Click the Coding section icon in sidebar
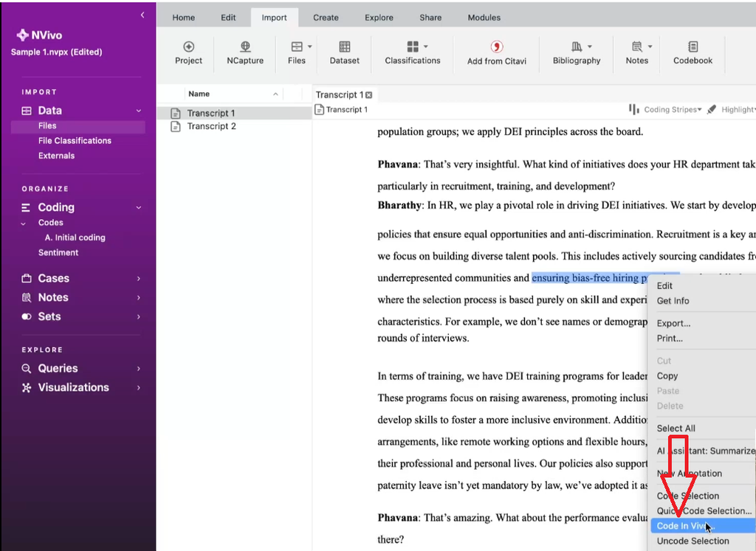Image resolution: width=756 pixels, height=551 pixels. (26, 207)
